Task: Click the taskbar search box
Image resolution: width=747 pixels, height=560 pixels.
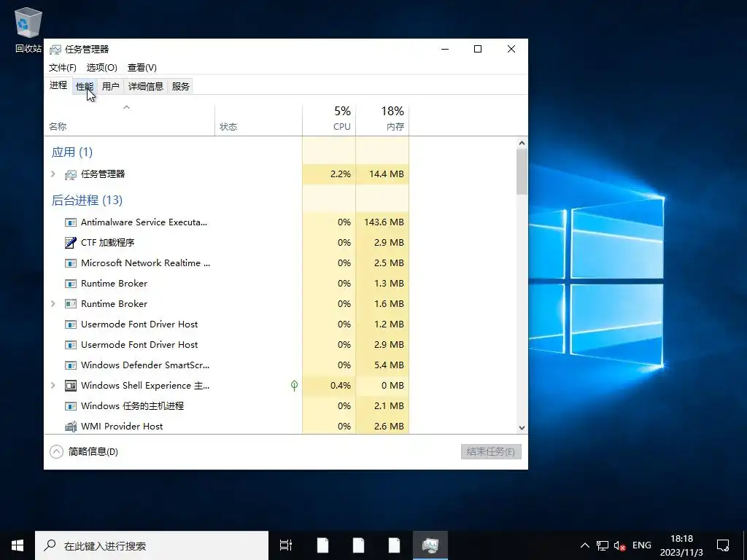Action: click(152, 545)
